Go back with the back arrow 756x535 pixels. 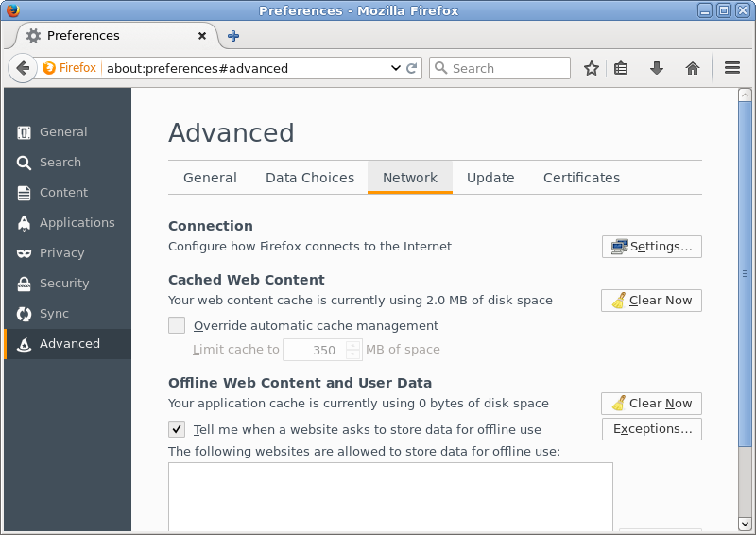(x=22, y=68)
